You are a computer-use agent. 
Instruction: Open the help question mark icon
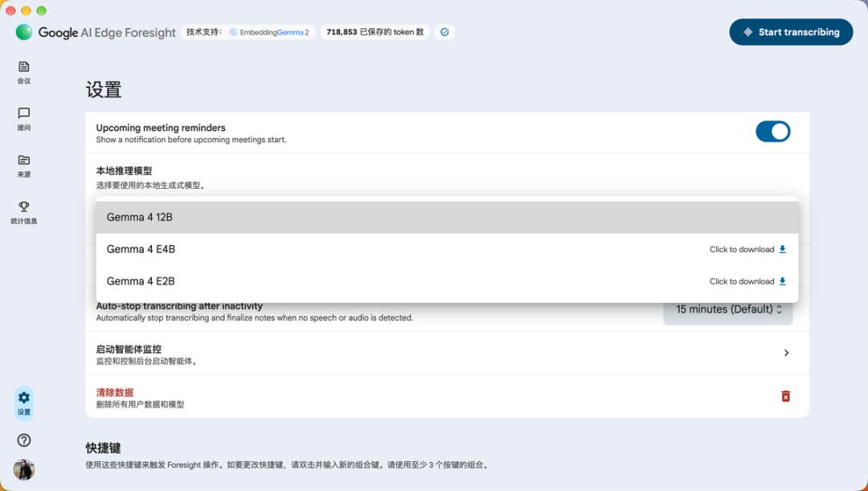pyautogui.click(x=24, y=440)
